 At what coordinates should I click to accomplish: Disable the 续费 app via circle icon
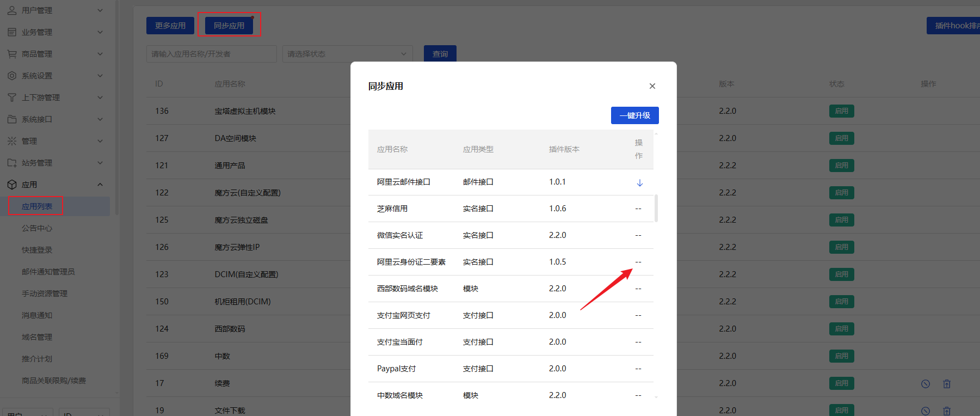click(x=925, y=384)
